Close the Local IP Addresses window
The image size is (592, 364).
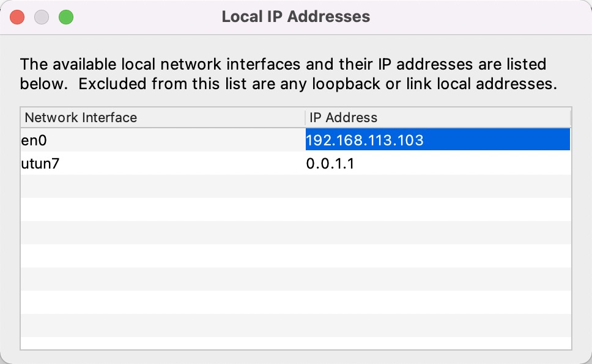(18, 17)
